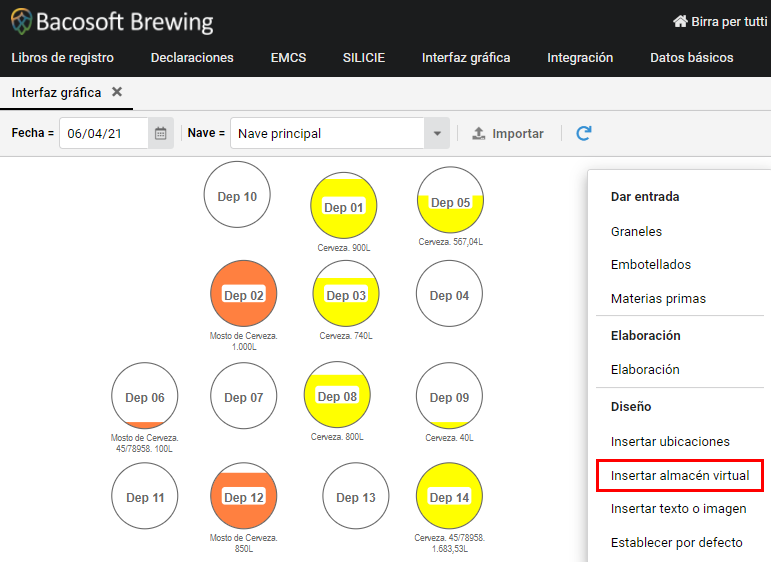The height and width of the screenshot is (562, 771).
Task: Click the refresh arrow icon
Action: [x=584, y=133]
